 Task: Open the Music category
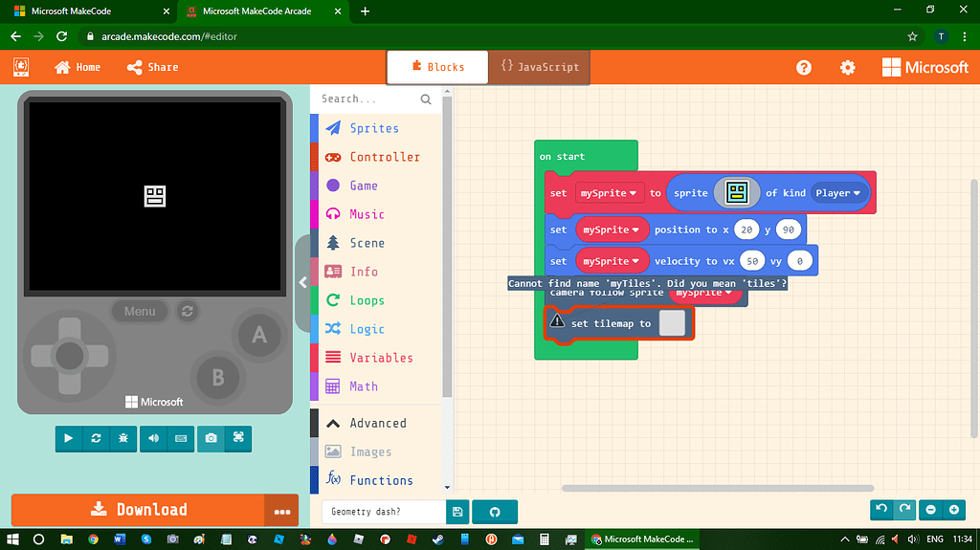pyautogui.click(x=377, y=214)
